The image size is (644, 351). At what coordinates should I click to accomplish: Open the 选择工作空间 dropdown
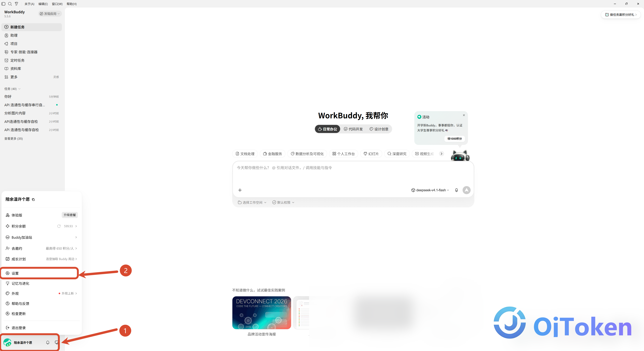[x=252, y=203]
